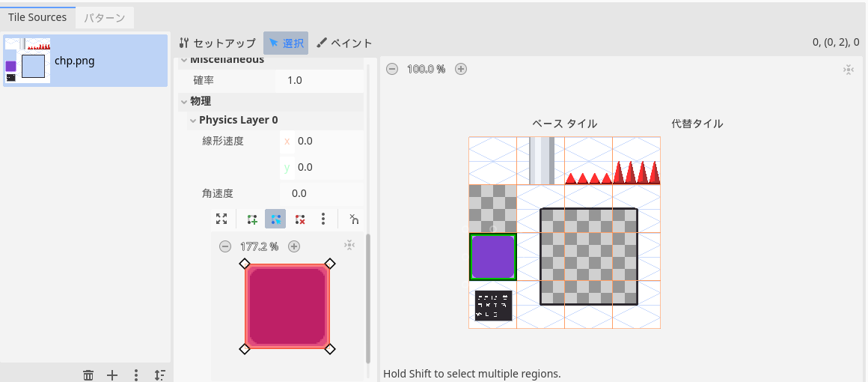Toggle the edit points tool in polygon editor
Image resolution: width=868 pixels, height=382 pixels.
(275, 219)
